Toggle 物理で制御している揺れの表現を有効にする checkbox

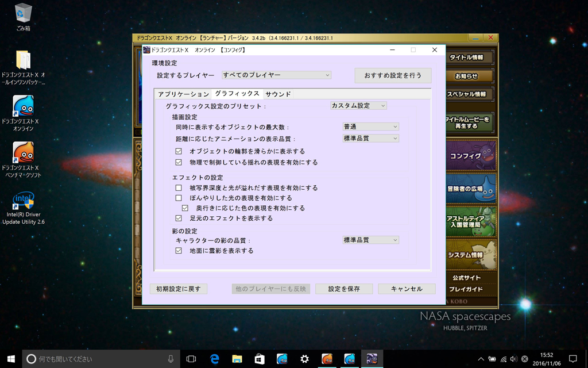(x=179, y=162)
